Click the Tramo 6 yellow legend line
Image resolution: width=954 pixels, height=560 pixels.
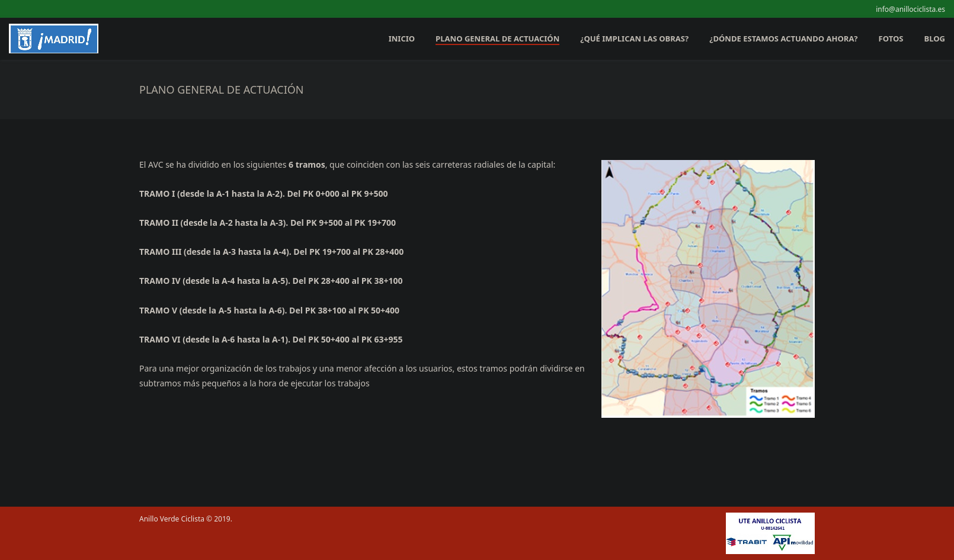pyautogui.click(x=788, y=410)
